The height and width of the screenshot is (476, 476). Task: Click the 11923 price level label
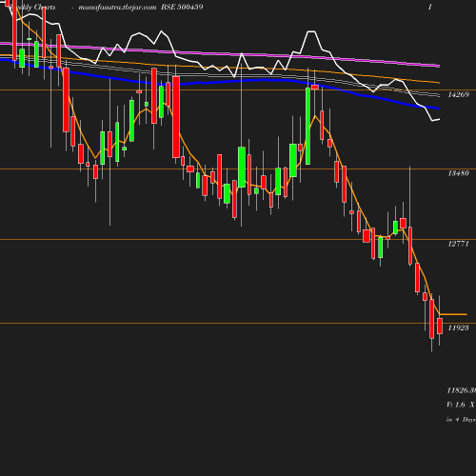pos(458,327)
